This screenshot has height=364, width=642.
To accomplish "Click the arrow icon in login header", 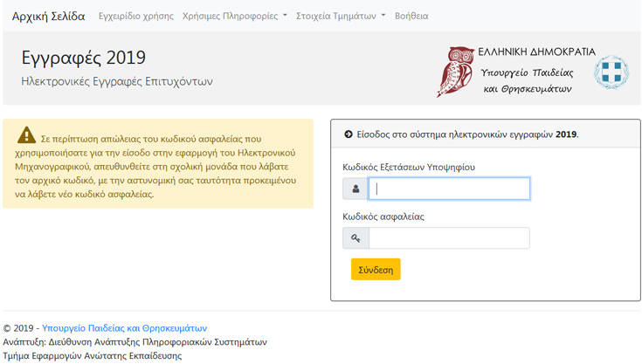I will click(349, 134).
